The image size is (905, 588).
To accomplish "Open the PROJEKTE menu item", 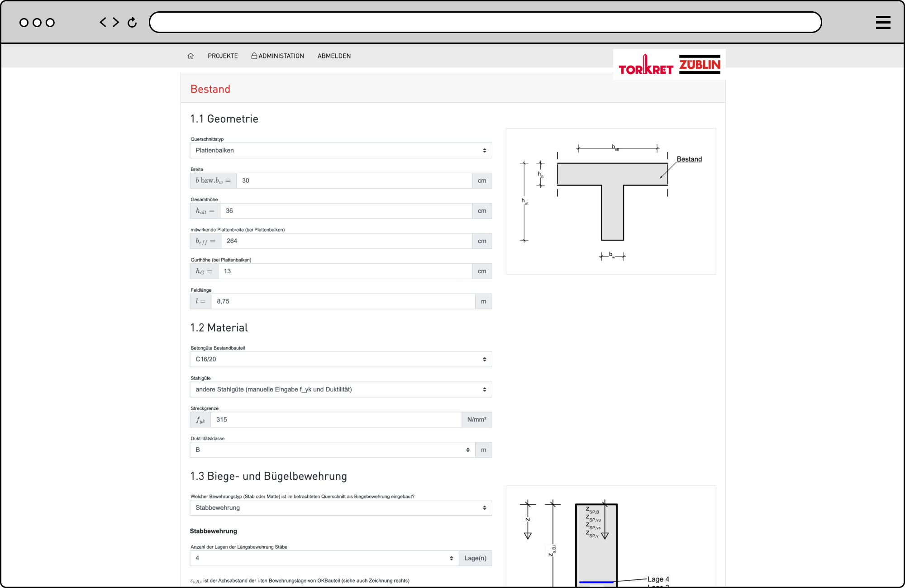I will [223, 56].
